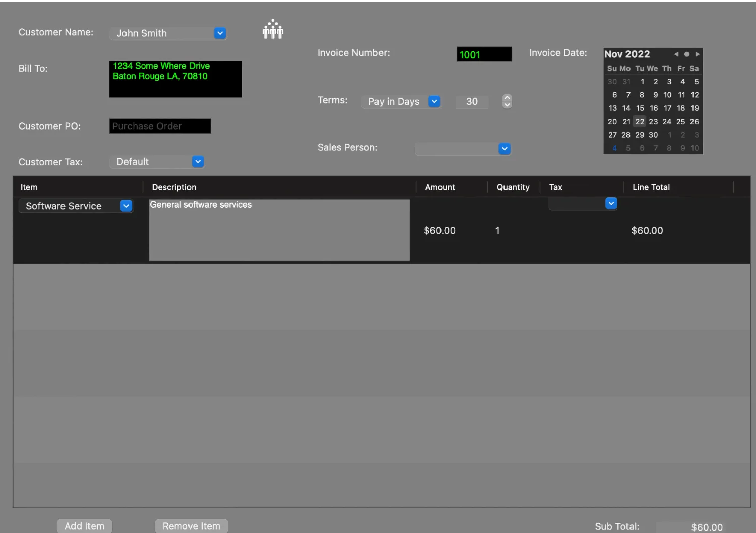Click the Purchase Order input field
This screenshot has height=533, width=756.
point(160,126)
